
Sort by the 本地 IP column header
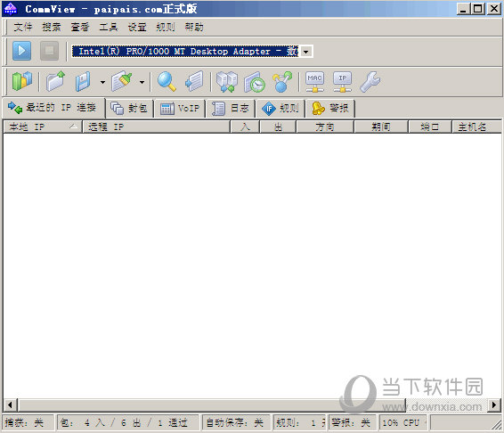click(x=43, y=127)
